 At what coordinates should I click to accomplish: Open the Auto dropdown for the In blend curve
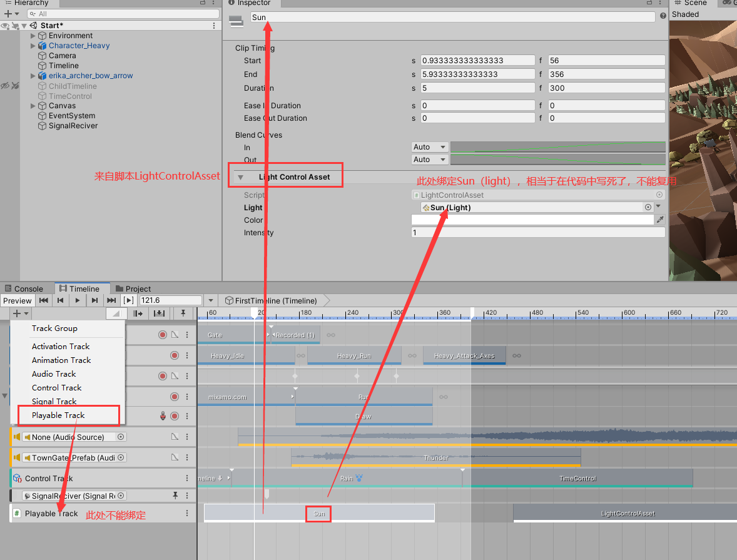click(x=429, y=146)
